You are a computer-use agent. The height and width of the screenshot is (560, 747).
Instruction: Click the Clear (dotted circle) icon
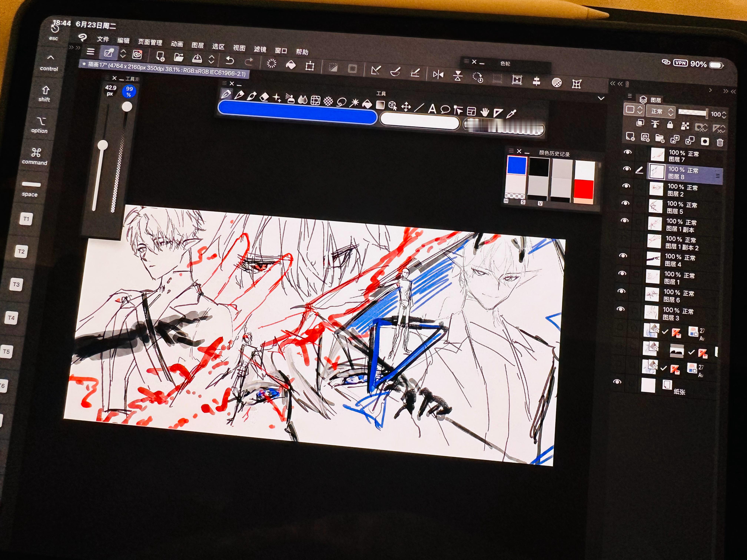click(272, 63)
